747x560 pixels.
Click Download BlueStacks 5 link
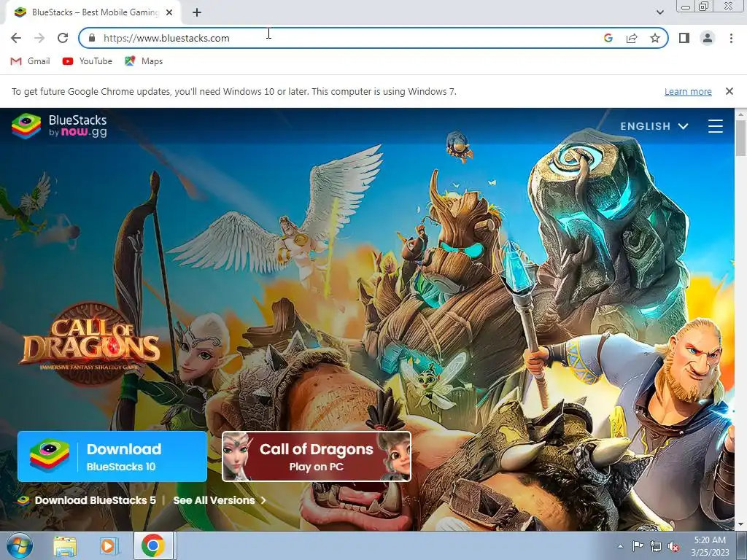(x=87, y=500)
